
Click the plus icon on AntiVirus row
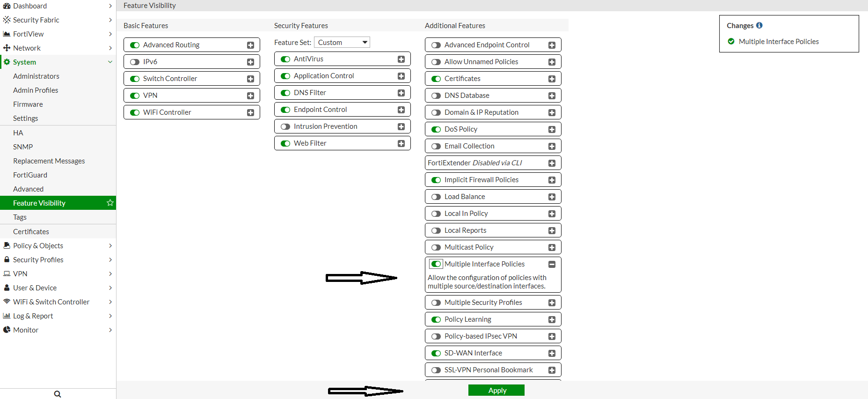pyautogui.click(x=401, y=59)
